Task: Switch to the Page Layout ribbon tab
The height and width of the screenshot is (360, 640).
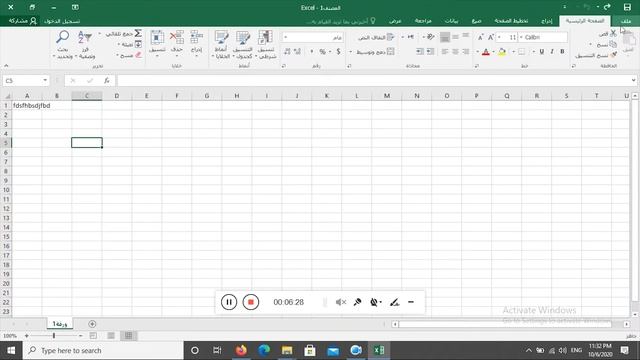Action: point(511,21)
